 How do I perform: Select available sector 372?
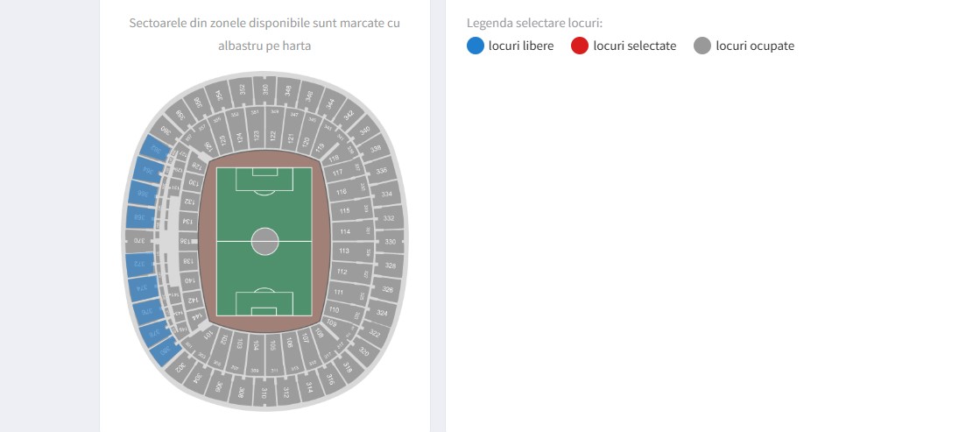pos(140,264)
